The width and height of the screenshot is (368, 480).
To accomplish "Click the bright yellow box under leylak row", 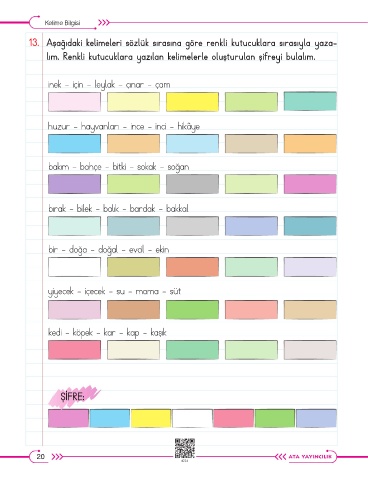I will [x=192, y=102].
